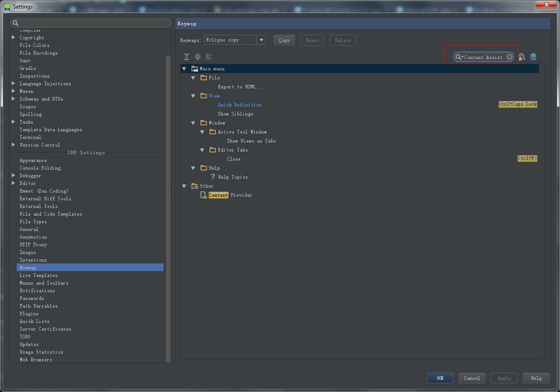This screenshot has width=560, height=392.
Task: Click the Edit Shortcut toolbar icon
Action: (x=209, y=57)
